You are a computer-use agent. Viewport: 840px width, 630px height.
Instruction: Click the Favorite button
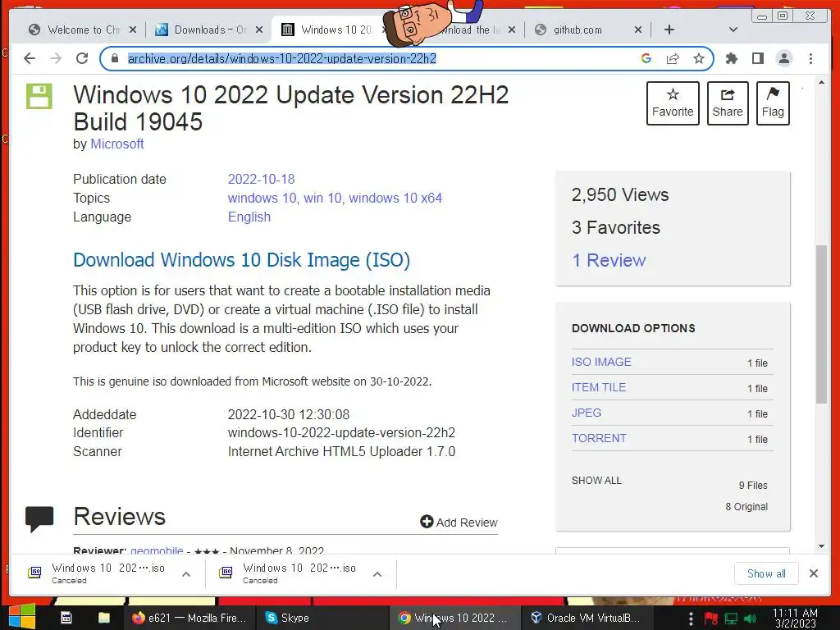673,103
